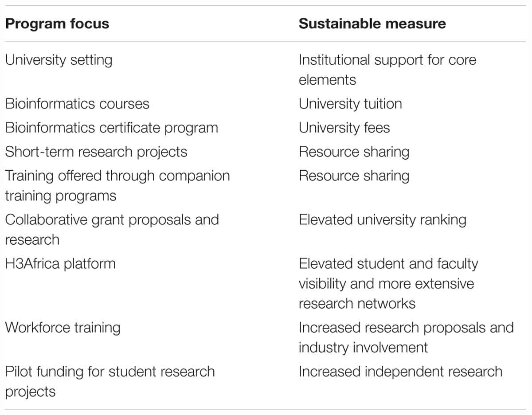Select the 'University setting' cell
The width and height of the screenshot is (532, 415).
point(59,60)
